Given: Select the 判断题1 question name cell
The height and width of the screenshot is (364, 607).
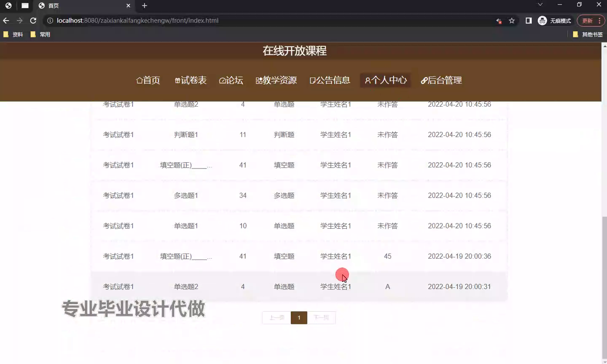Looking at the screenshot, I should pyautogui.click(x=186, y=135).
